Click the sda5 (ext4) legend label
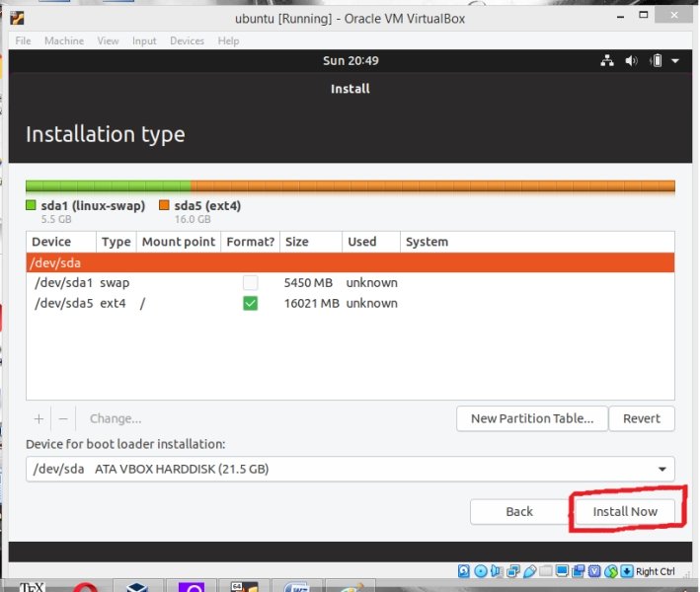 pos(207,205)
